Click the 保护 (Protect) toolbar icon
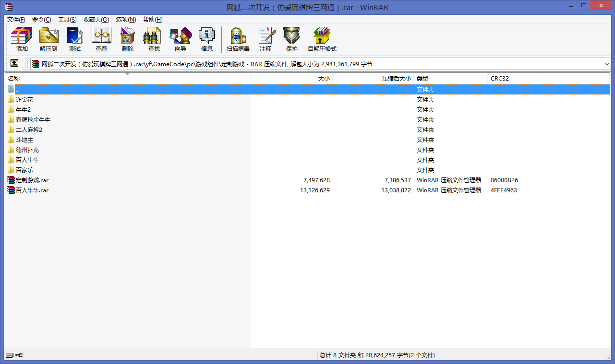The image size is (615, 364). [292, 39]
